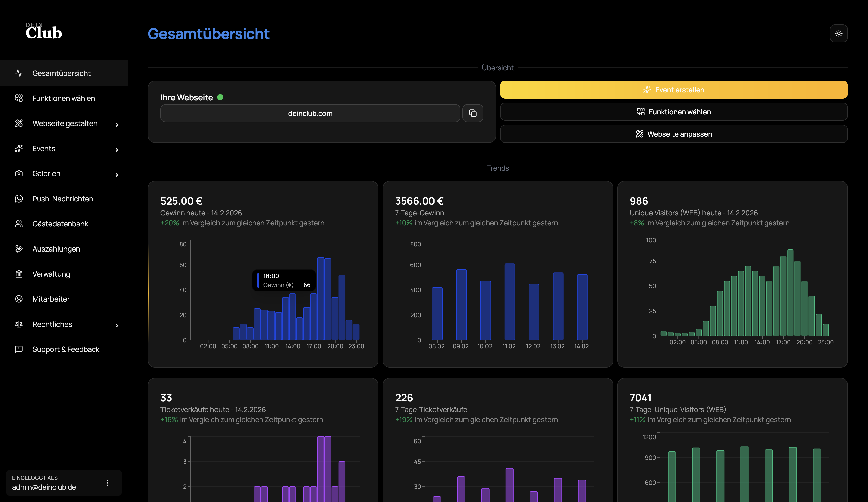Click the 14.02. bar in 7-Tage-Gewinn chart
The height and width of the screenshot is (502, 868).
(x=582, y=307)
